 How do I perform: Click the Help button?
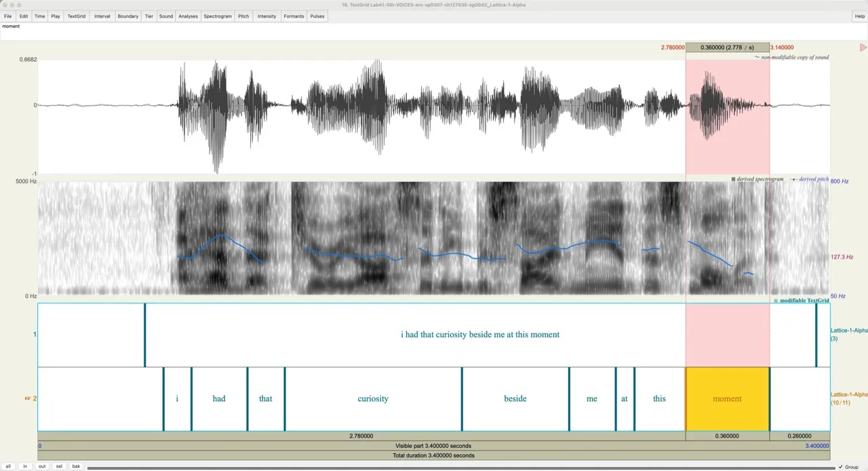point(860,16)
